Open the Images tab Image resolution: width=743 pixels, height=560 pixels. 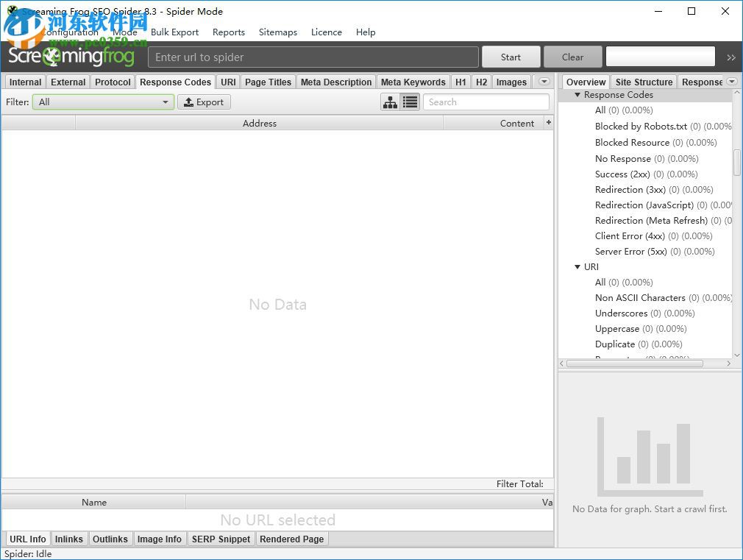click(x=511, y=82)
